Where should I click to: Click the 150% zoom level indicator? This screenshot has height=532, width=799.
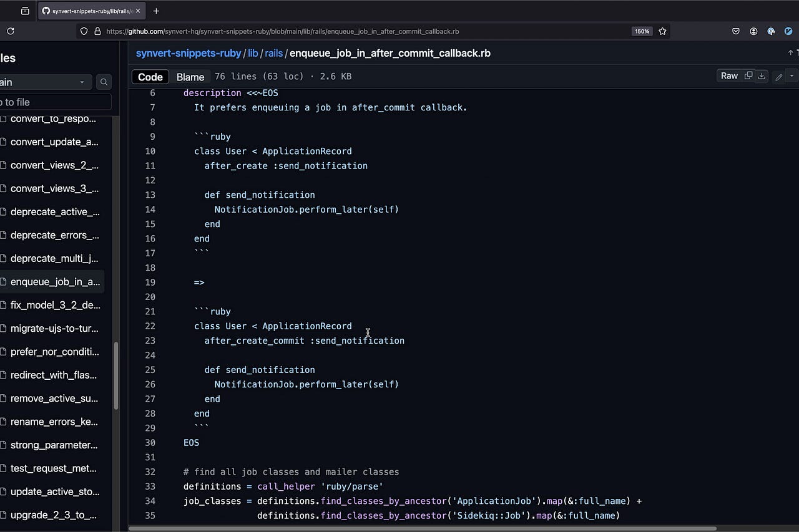pos(642,31)
